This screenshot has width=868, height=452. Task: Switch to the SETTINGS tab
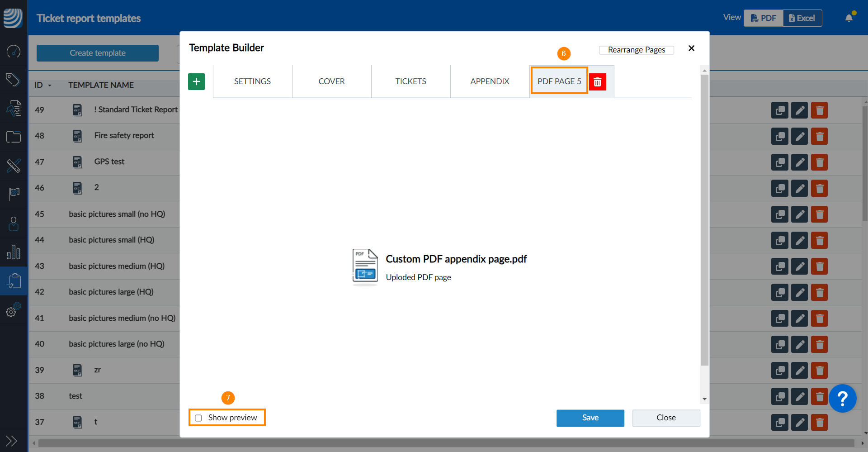pyautogui.click(x=252, y=81)
